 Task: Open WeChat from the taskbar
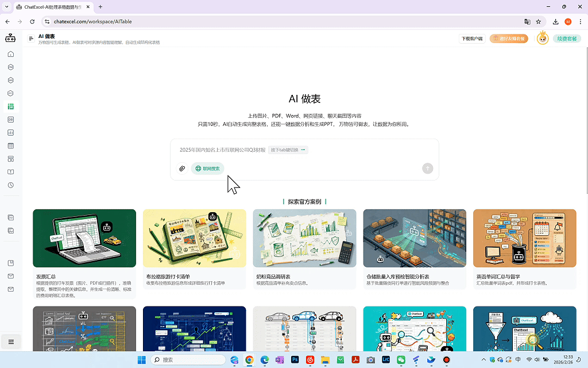(401, 360)
